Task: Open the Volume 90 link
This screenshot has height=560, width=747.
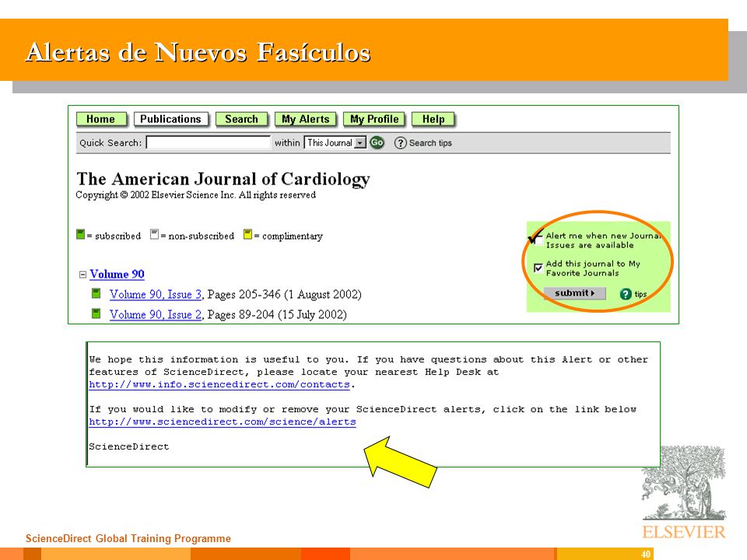Action: [x=117, y=275]
